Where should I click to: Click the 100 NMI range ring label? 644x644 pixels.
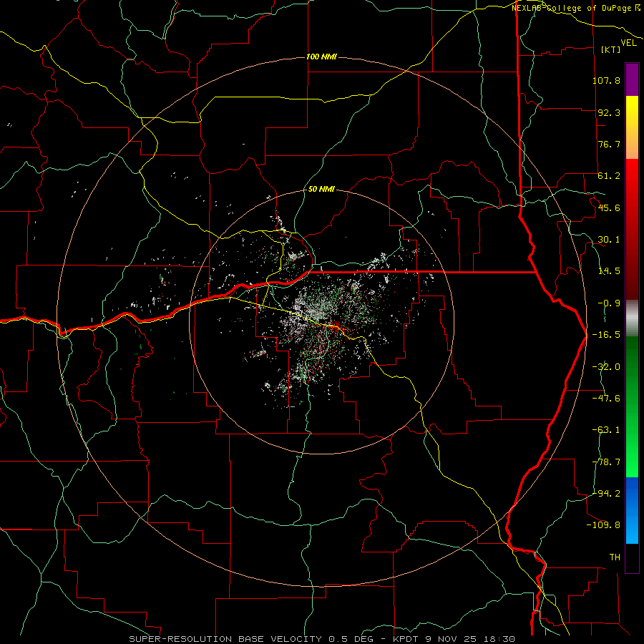[321, 57]
